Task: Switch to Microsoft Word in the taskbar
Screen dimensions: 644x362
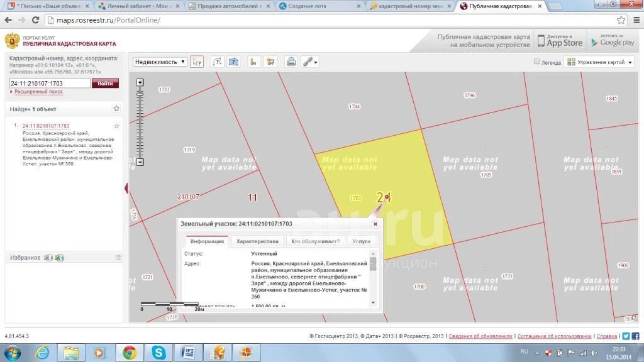Action: pos(187,353)
